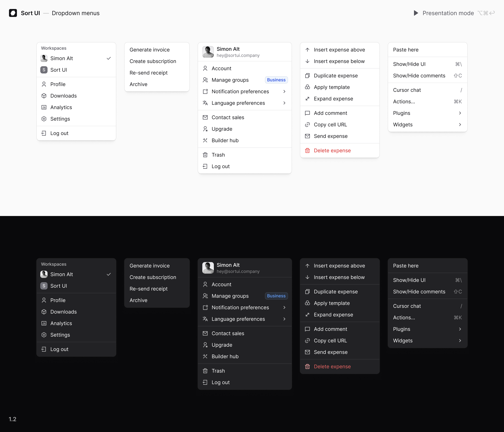Click the red Delete expense trash icon in light menu
This screenshot has height=432, width=504.
click(307, 150)
